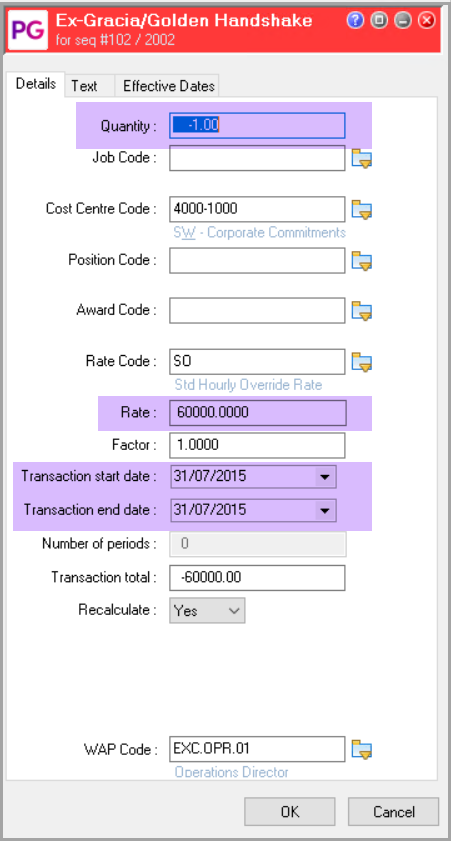Select the Details tab

pos(35,84)
